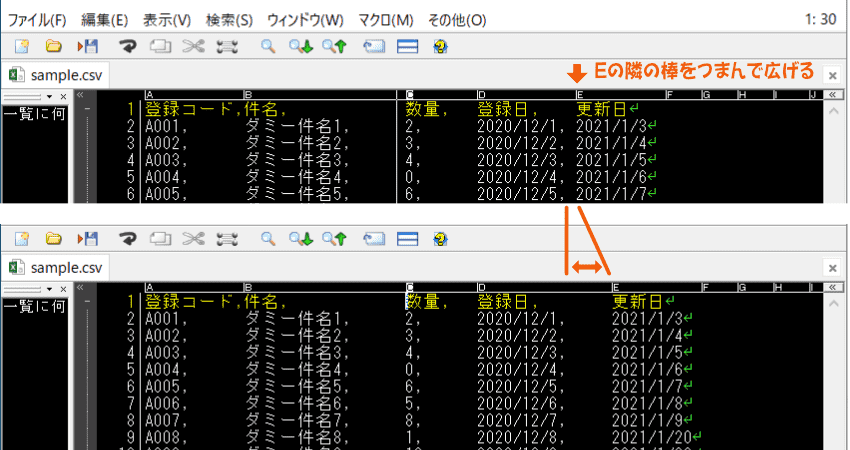Click split window icon in lower toolbar
The image size is (850, 450).
click(x=408, y=239)
